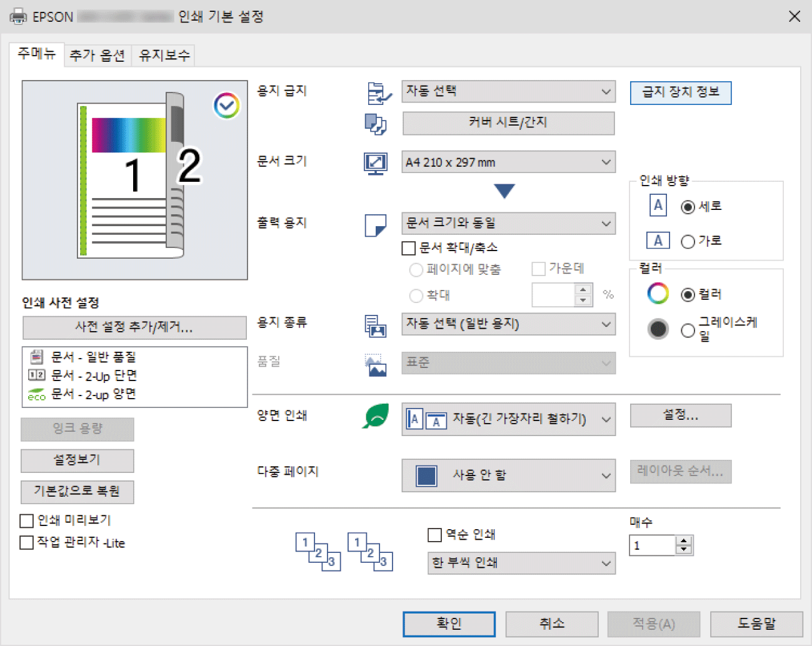The height and width of the screenshot is (646, 812).
Task: Open the 용지 급지 자동 선택 dropdown
Action: point(508,92)
